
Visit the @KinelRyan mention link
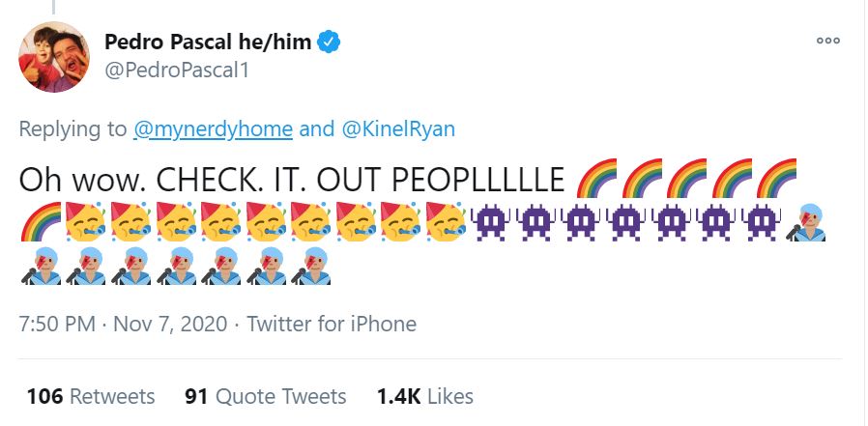400,128
